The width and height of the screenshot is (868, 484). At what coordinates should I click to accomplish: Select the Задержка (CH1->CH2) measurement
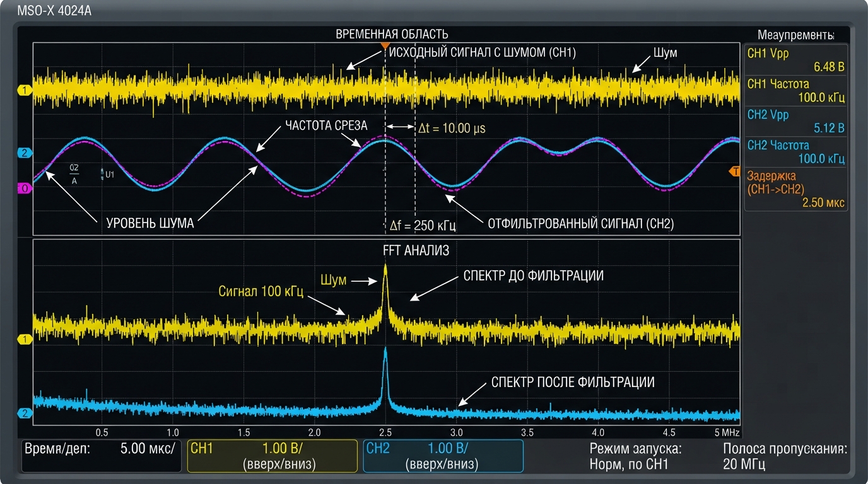796,189
